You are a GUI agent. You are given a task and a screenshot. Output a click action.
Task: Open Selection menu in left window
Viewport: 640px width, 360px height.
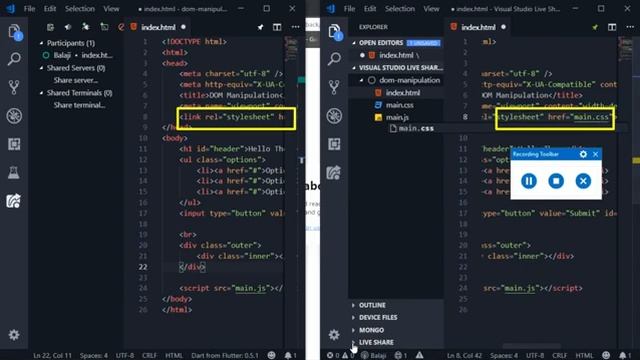tap(80, 9)
